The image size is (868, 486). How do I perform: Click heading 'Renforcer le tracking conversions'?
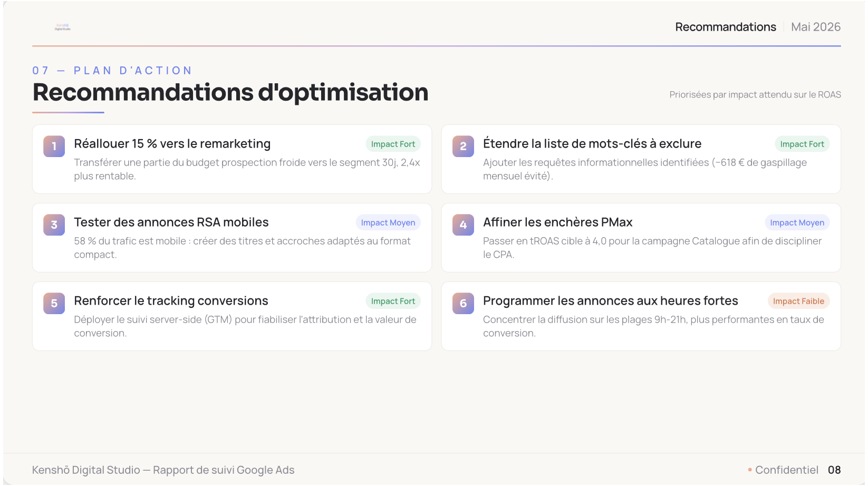point(171,301)
